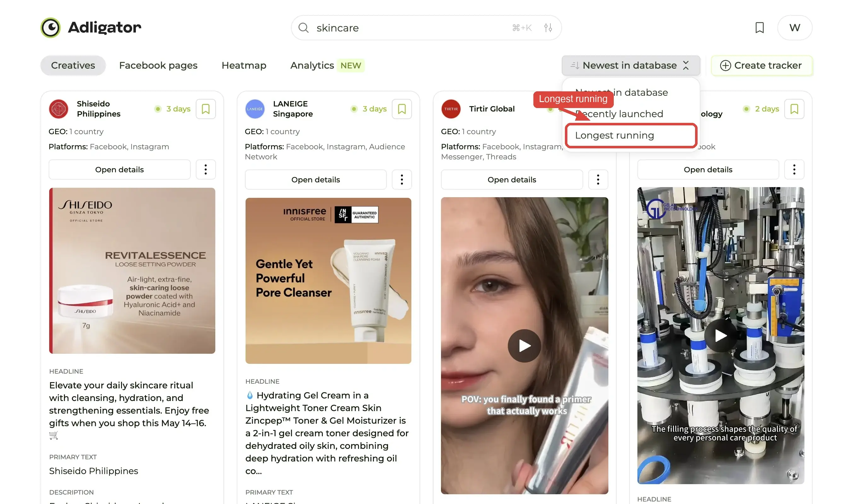The height and width of the screenshot is (504, 853).
Task: Open details for LANEIGE Singapore ad
Action: tap(316, 180)
